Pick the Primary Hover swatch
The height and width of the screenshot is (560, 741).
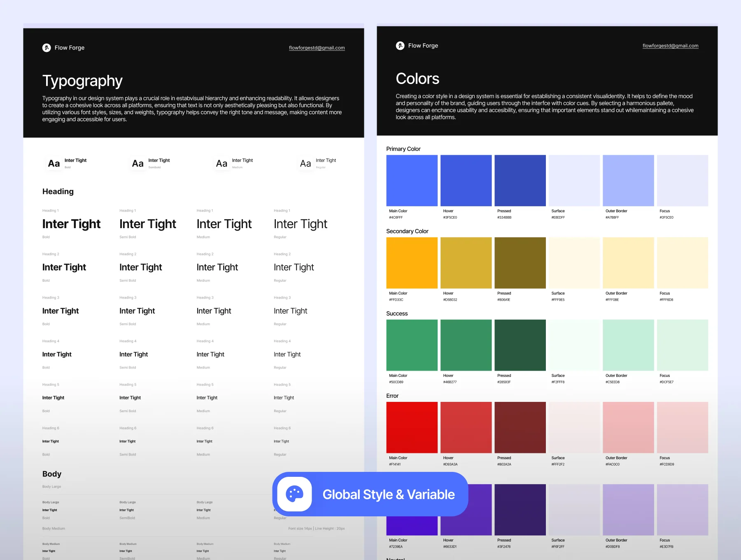466,180
